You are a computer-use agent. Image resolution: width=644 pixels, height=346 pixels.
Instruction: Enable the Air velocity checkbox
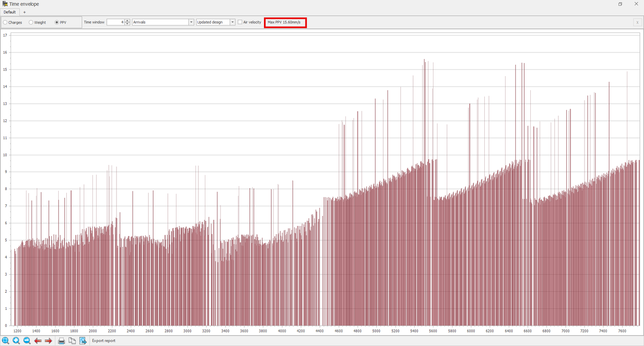pyautogui.click(x=240, y=22)
